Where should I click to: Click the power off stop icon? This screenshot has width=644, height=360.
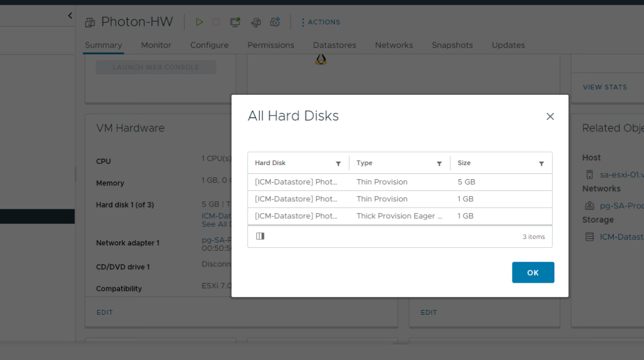point(216,22)
